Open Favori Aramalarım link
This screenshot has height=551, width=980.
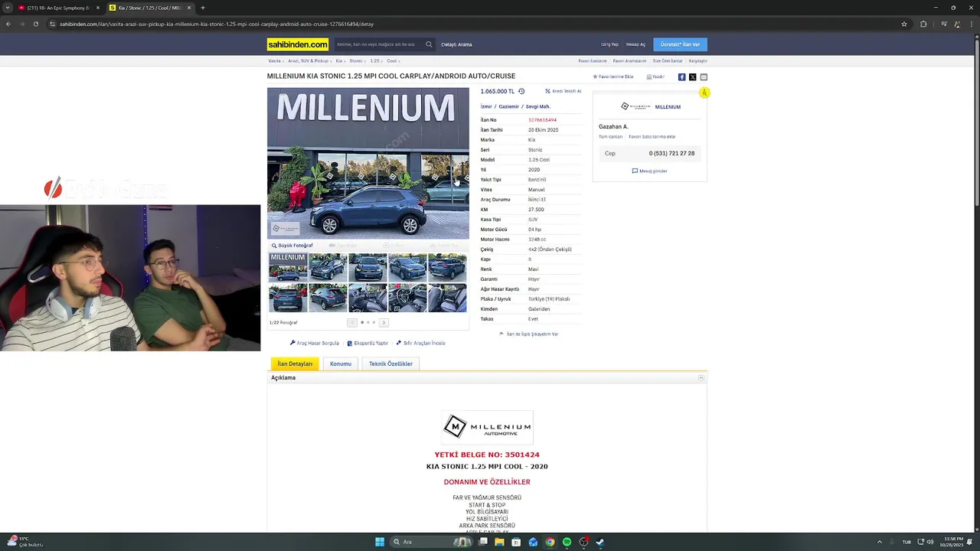click(x=629, y=60)
